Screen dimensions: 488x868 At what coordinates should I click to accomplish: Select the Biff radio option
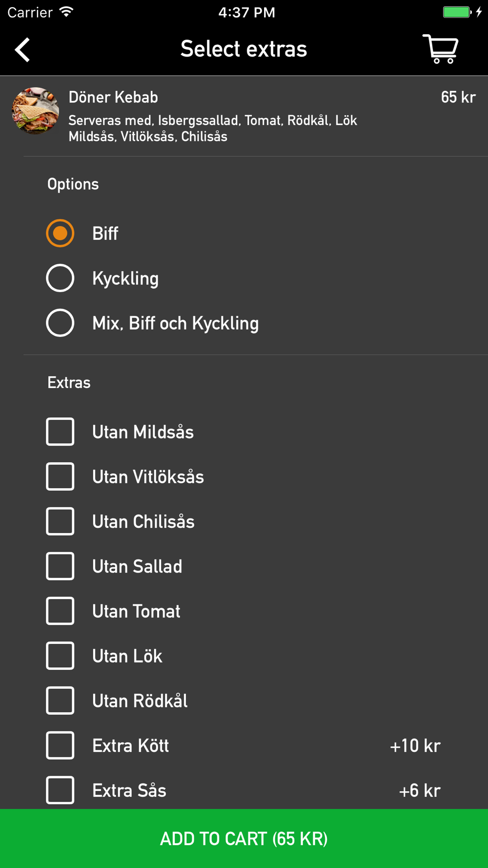[60, 233]
